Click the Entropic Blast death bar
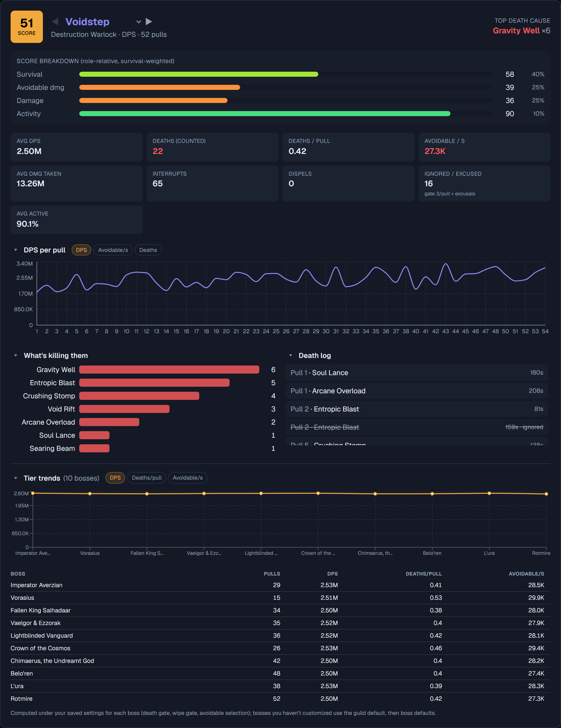Screen dimensions: 561x728 tap(154, 383)
